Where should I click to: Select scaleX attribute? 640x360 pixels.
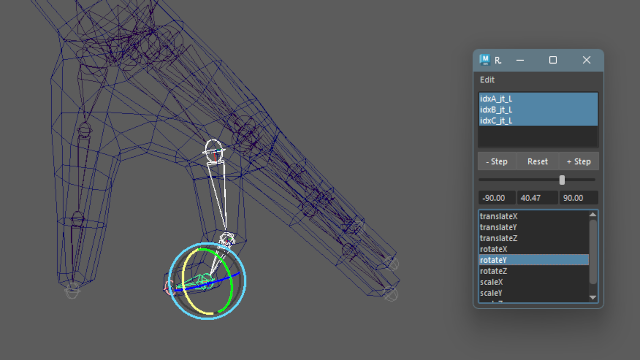pyautogui.click(x=534, y=282)
